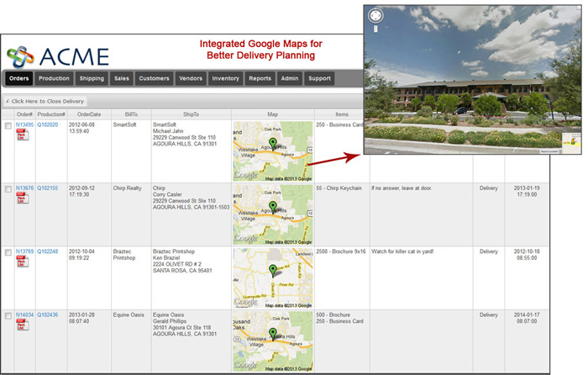Screen dimensions: 588x375
Task: Select checkbox for order N13676
Action: (8, 189)
